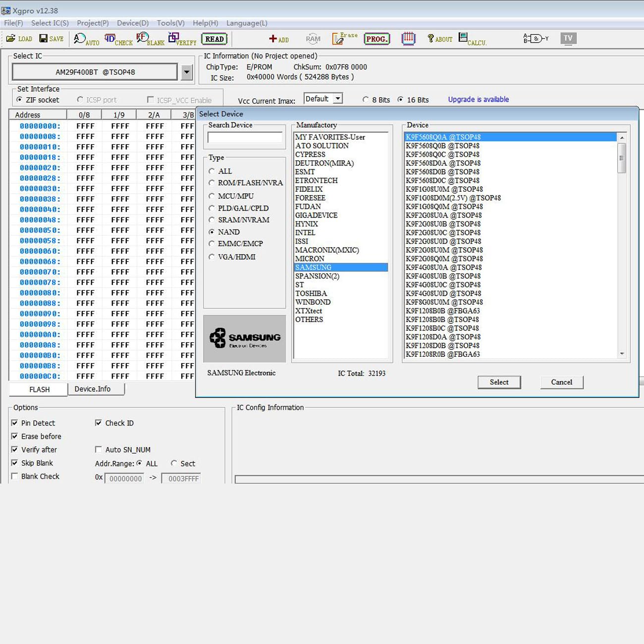Open the Help menu
This screenshot has height=644, width=644.
click(206, 23)
